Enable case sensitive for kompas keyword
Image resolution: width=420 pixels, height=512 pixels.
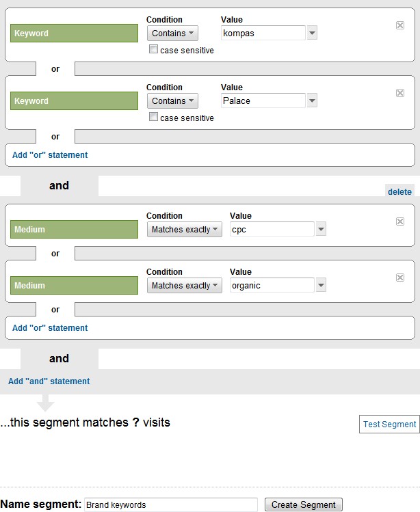pos(154,50)
